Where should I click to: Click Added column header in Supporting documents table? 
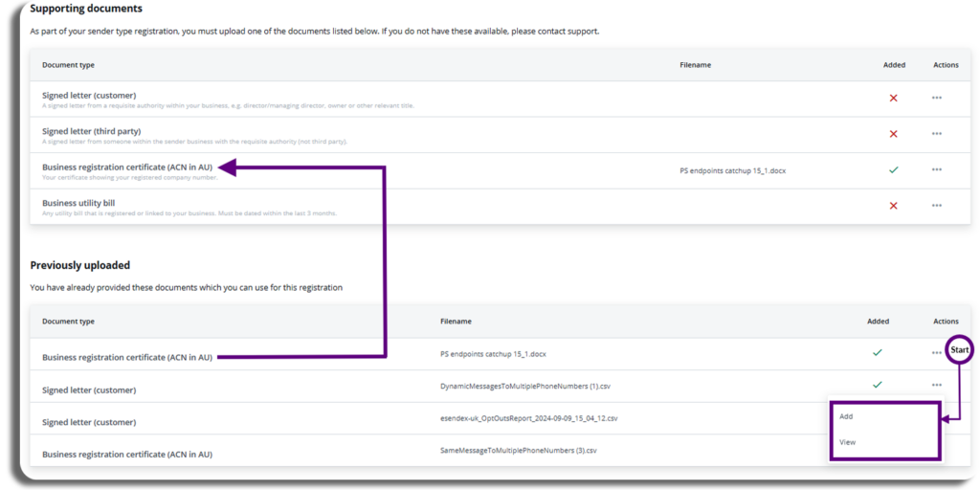click(x=894, y=65)
